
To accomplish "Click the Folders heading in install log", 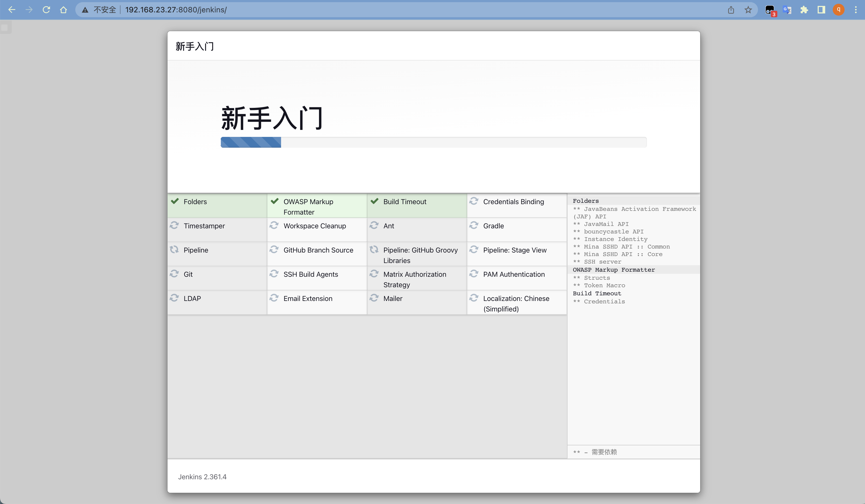I will (586, 201).
